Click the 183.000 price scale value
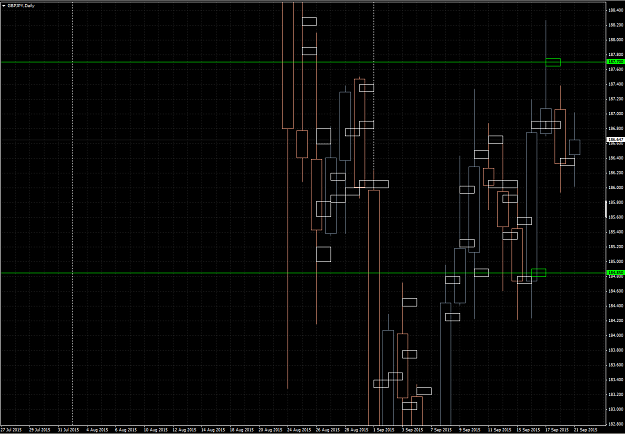Screen dimensions: 625x434 (615, 409)
